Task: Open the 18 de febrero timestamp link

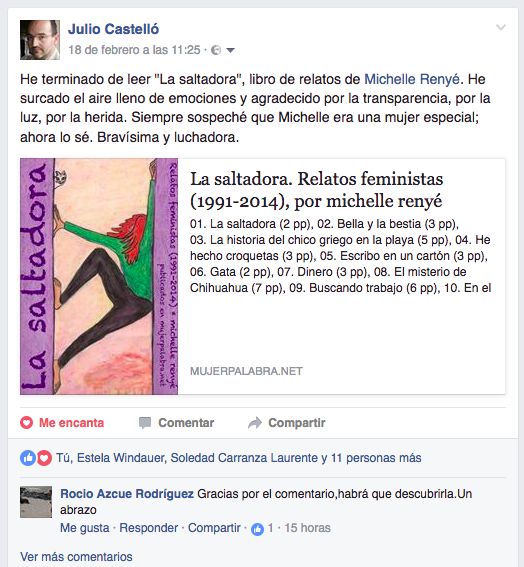Action: [x=134, y=50]
